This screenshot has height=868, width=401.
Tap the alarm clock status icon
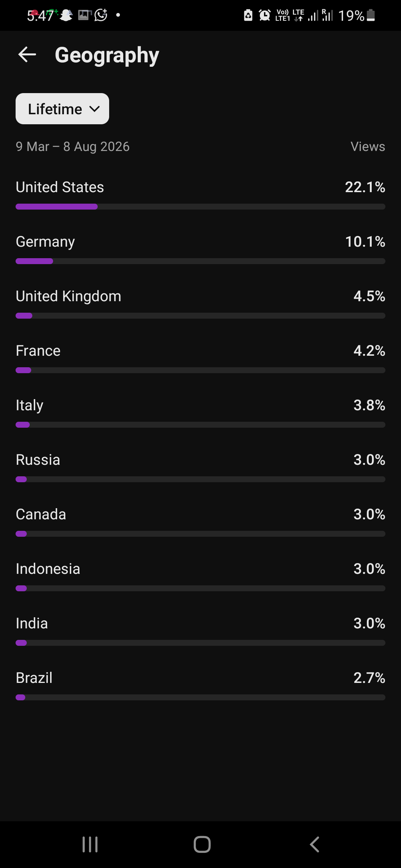tap(264, 15)
